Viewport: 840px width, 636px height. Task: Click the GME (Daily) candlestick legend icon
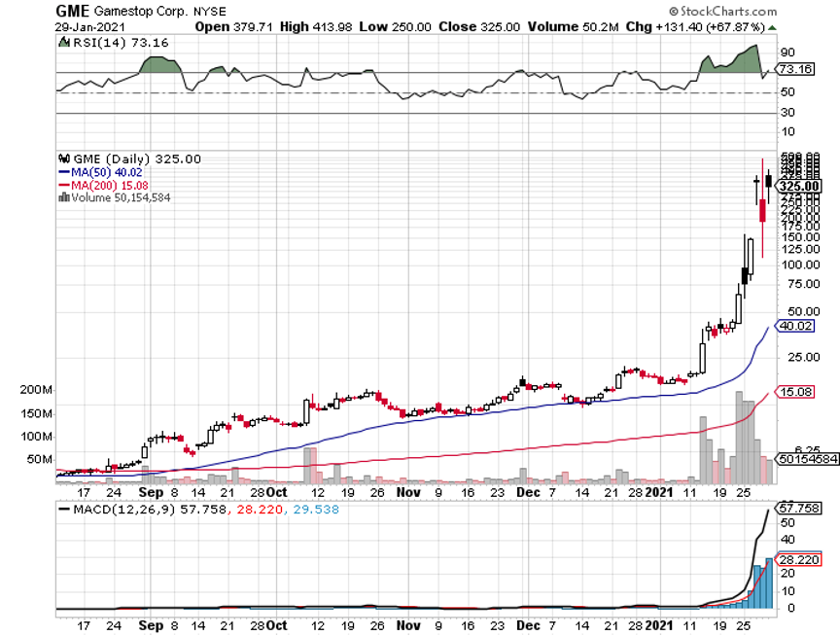click(64, 159)
